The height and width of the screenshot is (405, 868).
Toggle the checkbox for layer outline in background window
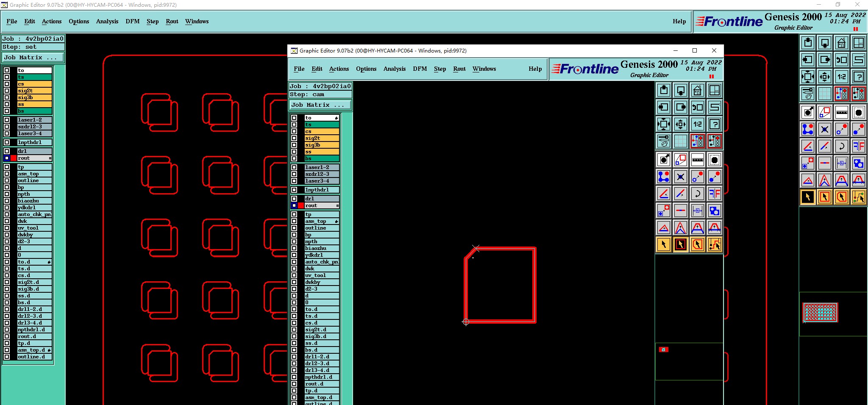7,180
